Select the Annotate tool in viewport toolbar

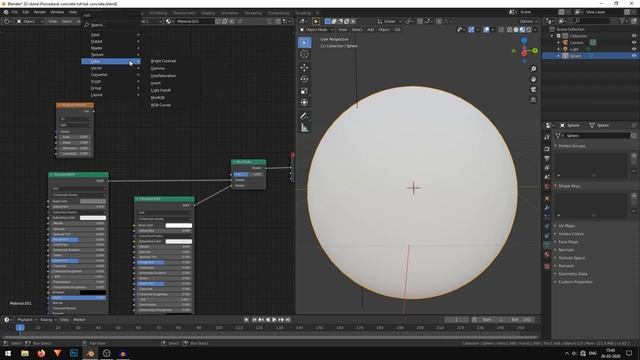304,116
